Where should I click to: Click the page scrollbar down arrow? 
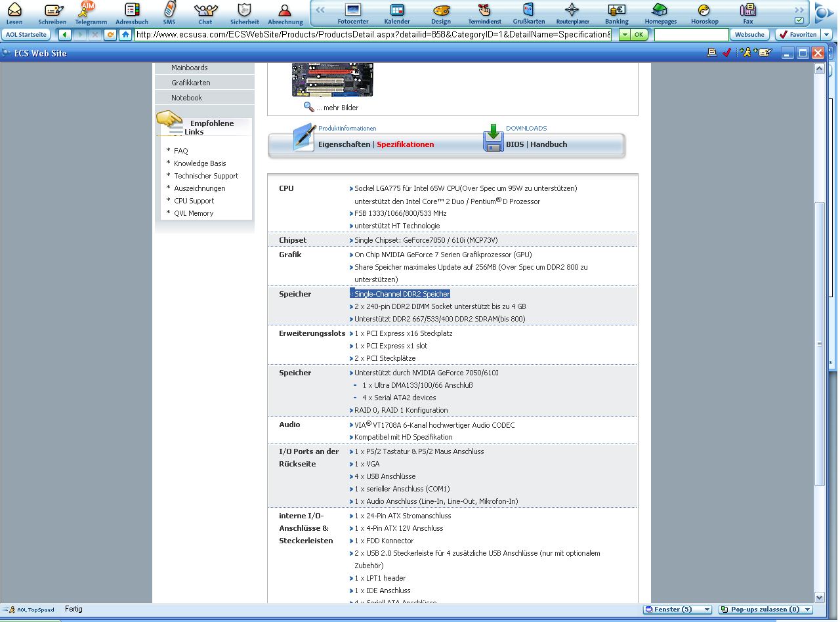click(x=819, y=597)
